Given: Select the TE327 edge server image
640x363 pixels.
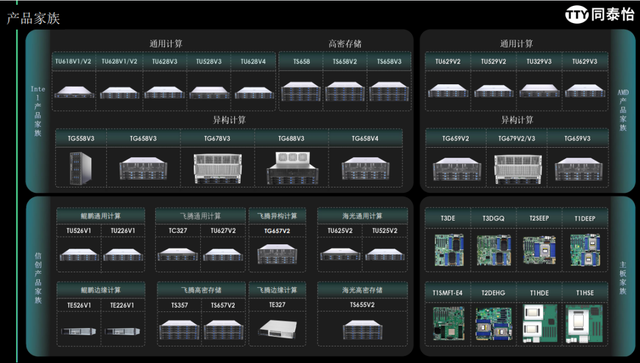Looking at the screenshot, I should coord(278,328).
